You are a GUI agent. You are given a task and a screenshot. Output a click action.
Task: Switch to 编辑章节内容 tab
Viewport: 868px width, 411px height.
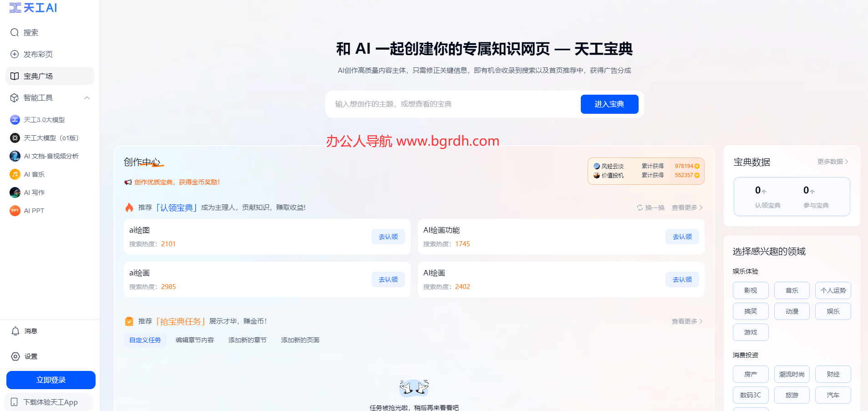pos(195,340)
